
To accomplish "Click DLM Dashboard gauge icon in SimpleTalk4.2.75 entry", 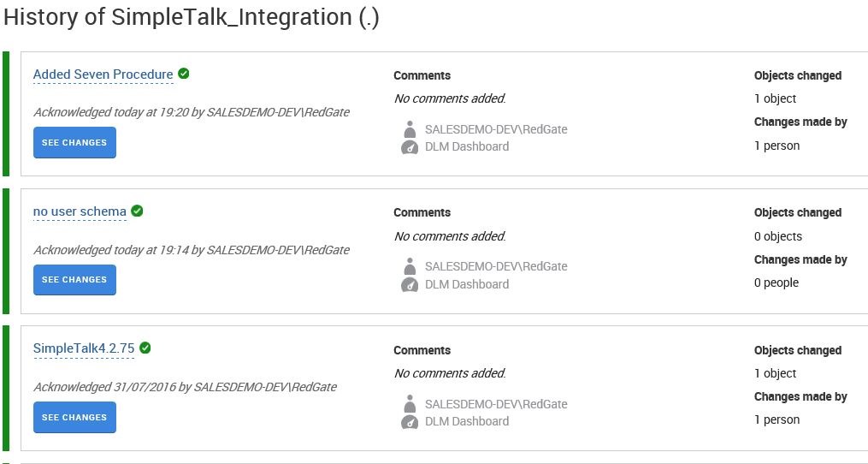I will 410,421.
